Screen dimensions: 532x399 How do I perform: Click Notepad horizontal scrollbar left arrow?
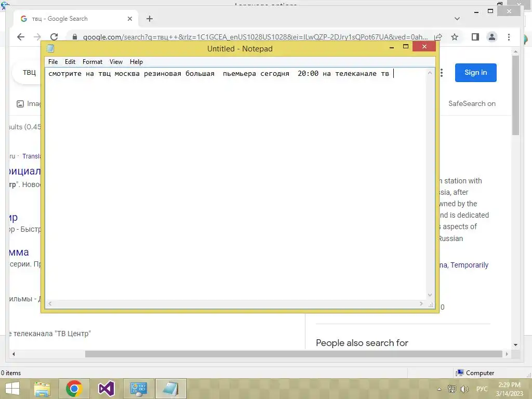pos(50,303)
